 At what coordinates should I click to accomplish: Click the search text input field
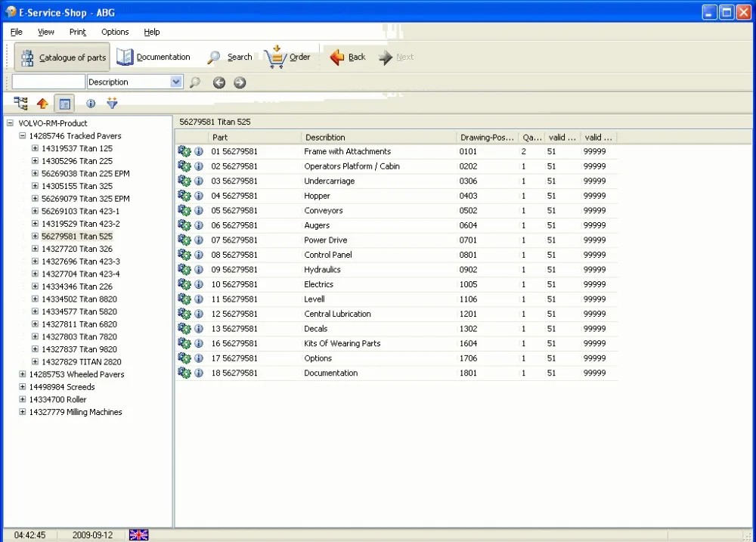(x=48, y=82)
